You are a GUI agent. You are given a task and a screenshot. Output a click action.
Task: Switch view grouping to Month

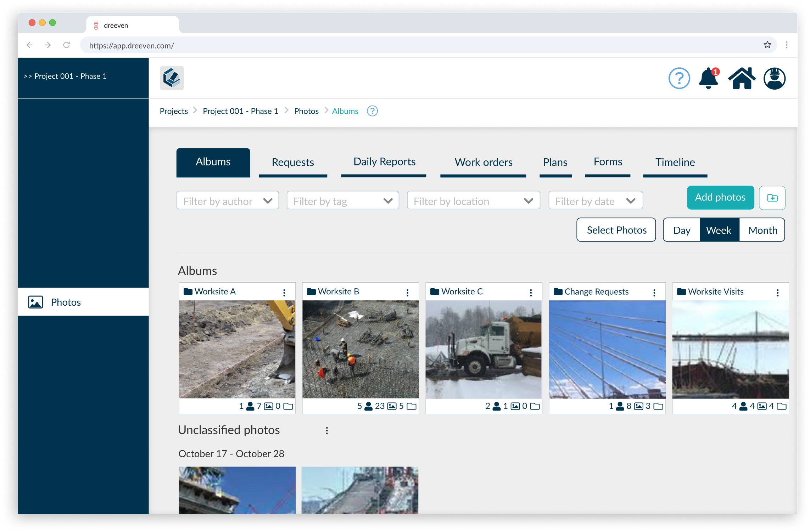[x=762, y=230]
